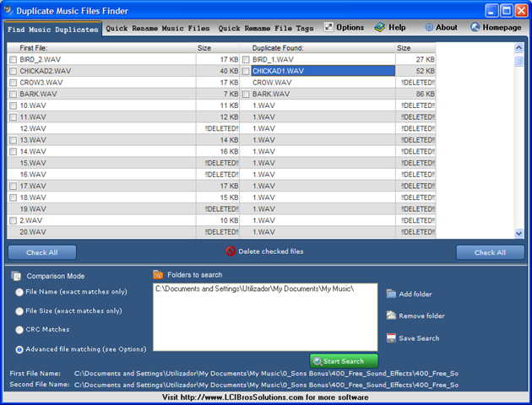Click the First File Name path text
Screen dimensions: 532x405
266,374
